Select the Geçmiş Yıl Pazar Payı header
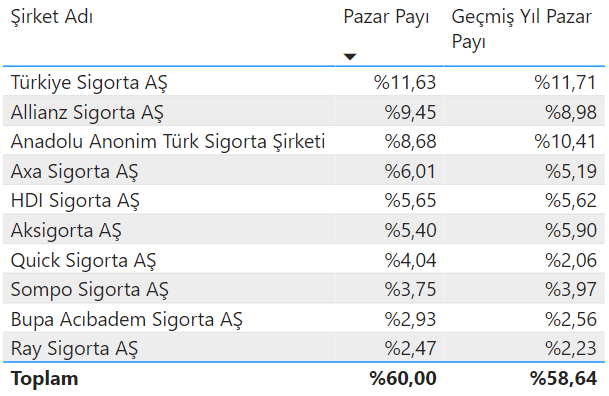Image resolution: width=609 pixels, height=396 pixels. pyautogui.click(x=522, y=29)
